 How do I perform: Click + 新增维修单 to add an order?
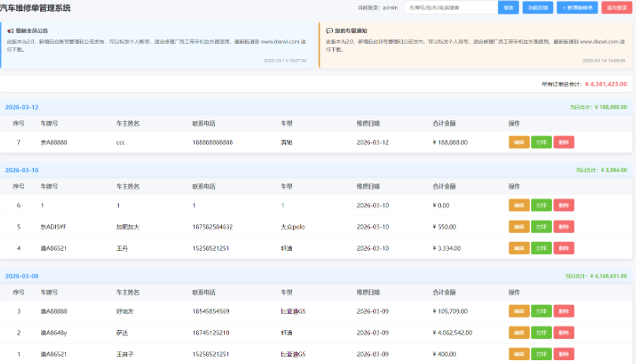click(x=577, y=8)
